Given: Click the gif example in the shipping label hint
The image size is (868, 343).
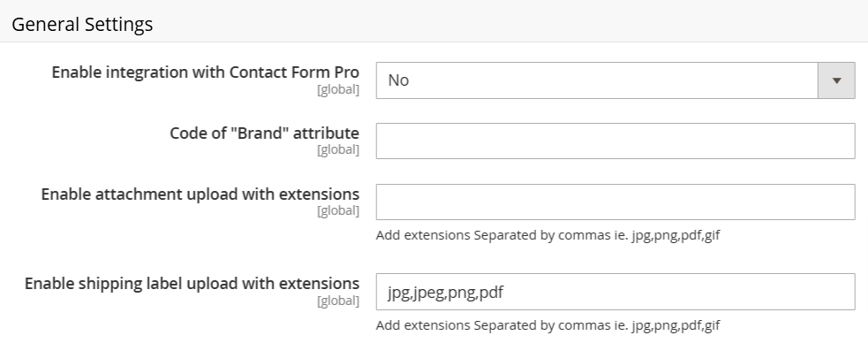Looking at the screenshot, I should (712, 326).
